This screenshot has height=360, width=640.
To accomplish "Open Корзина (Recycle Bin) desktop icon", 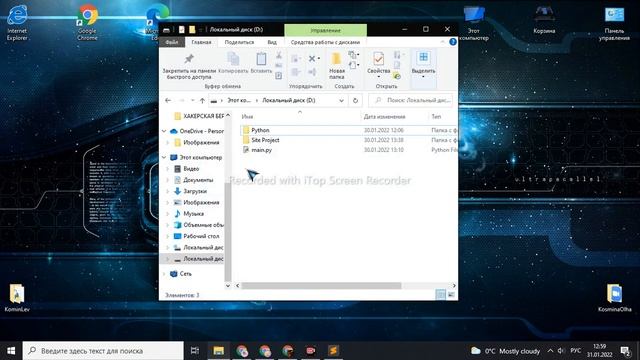I will coord(544,19).
